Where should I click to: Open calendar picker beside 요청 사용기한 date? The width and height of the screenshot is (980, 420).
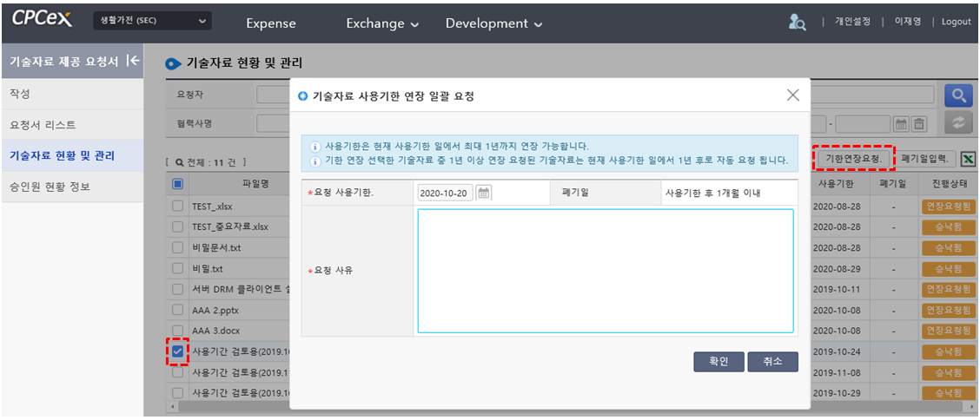click(x=485, y=193)
